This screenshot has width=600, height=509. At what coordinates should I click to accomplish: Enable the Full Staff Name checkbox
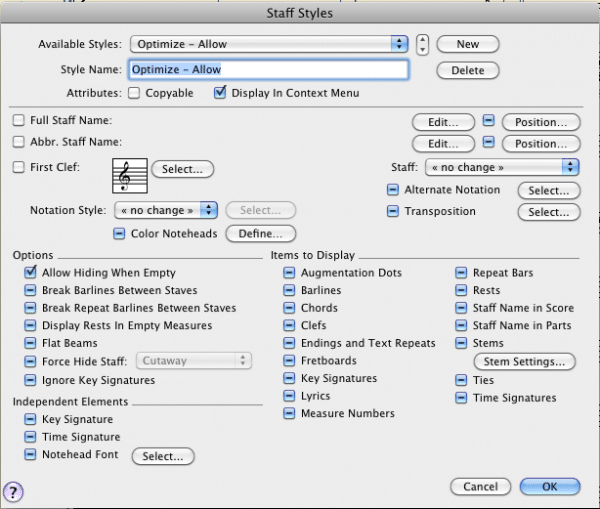pos(19,121)
